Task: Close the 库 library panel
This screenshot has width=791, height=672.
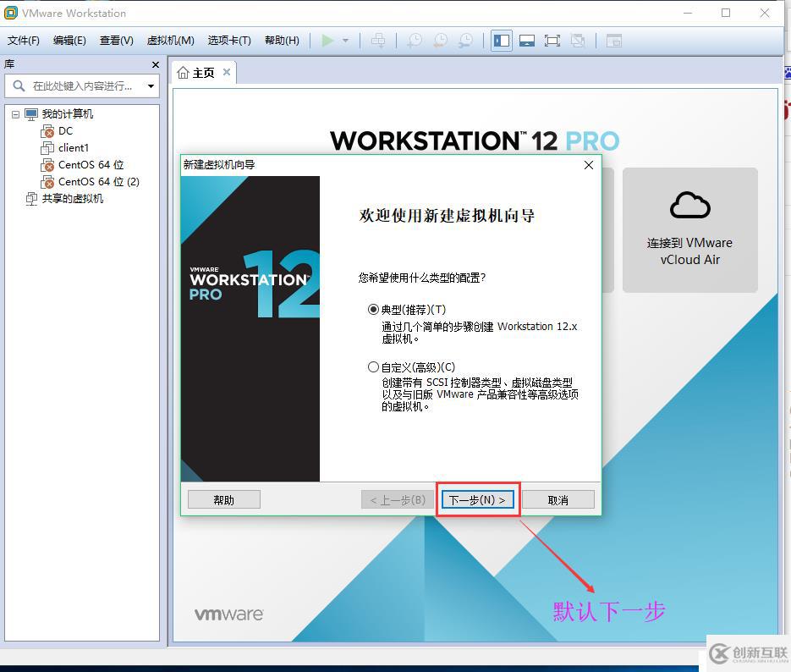Action: [156, 64]
